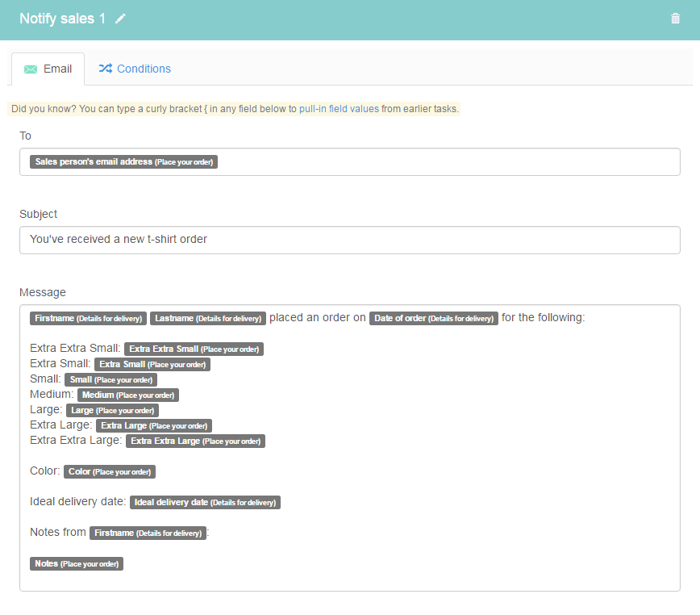Click the Extra Extra Large field tag
Image resolution: width=700 pixels, height=615 pixels.
[x=195, y=441]
